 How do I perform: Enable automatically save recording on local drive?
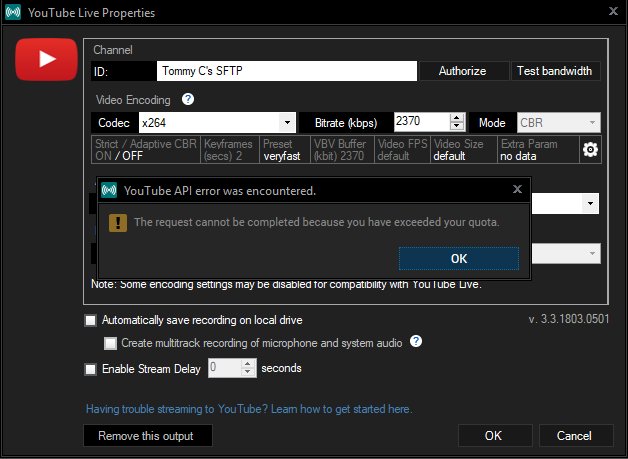point(91,320)
